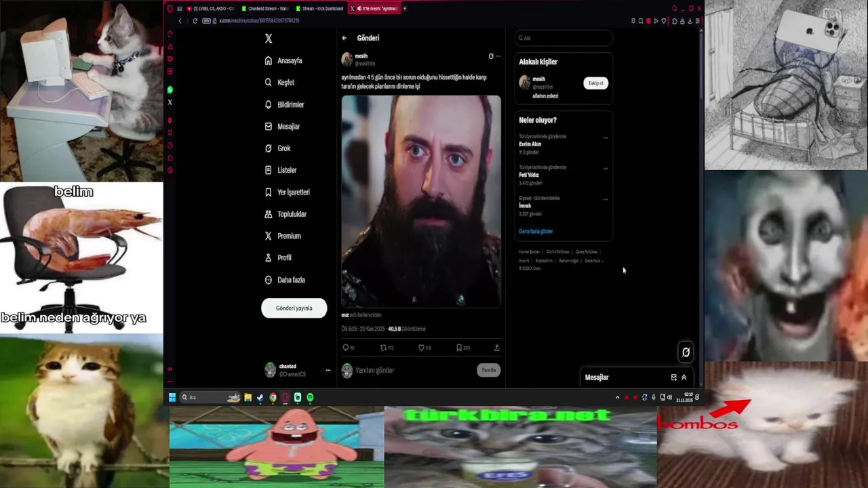The height and width of the screenshot is (488, 868).
Task: Click new message icon in Mesajlar drawer
Action: 673,378
